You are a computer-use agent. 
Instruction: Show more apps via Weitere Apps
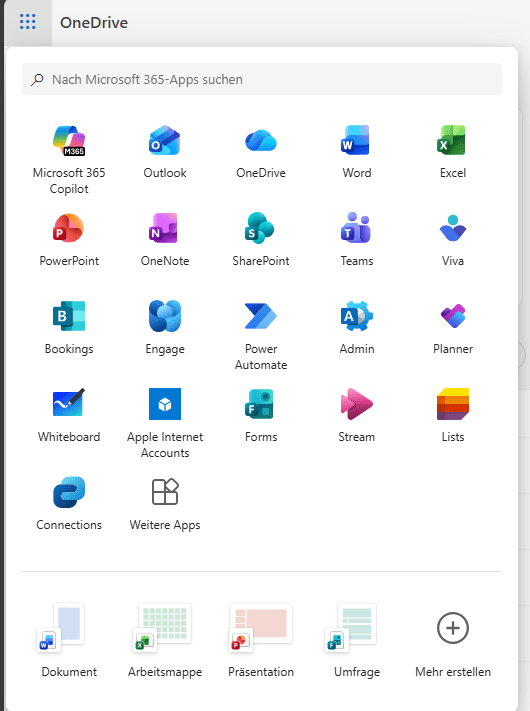[x=165, y=504]
